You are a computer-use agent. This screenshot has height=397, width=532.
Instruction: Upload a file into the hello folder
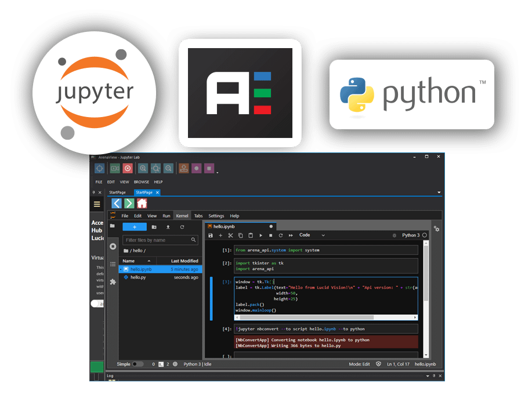[x=168, y=227]
